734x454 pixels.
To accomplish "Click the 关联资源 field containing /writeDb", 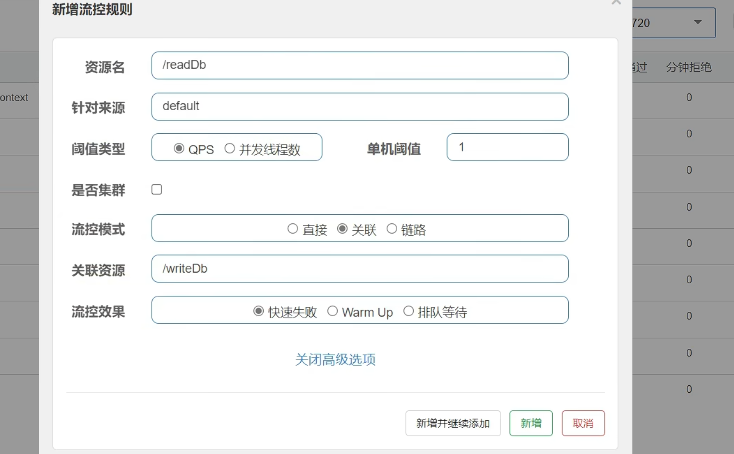I will pyautogui.click(x=360, y=269).
